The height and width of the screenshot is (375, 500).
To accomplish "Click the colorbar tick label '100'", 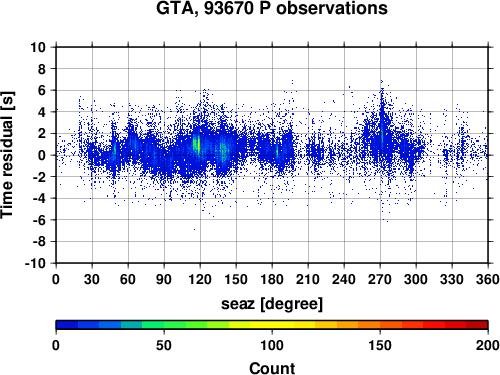I will (272, 345).
